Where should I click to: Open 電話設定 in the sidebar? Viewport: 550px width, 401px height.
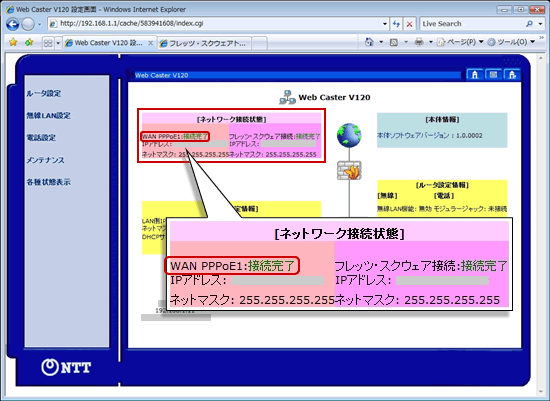click(x=41, y=138)
